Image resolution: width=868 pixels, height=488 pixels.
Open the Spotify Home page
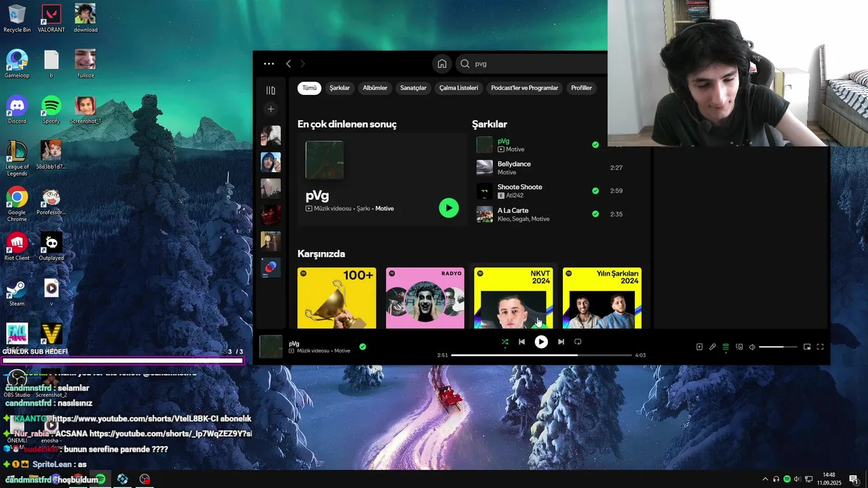442,64
